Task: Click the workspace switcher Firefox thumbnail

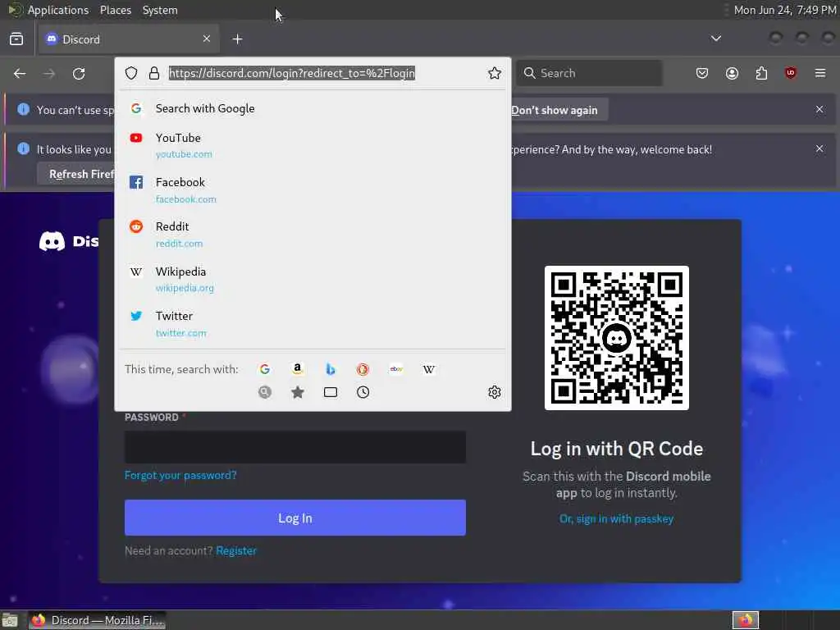Action: point(745,620)
